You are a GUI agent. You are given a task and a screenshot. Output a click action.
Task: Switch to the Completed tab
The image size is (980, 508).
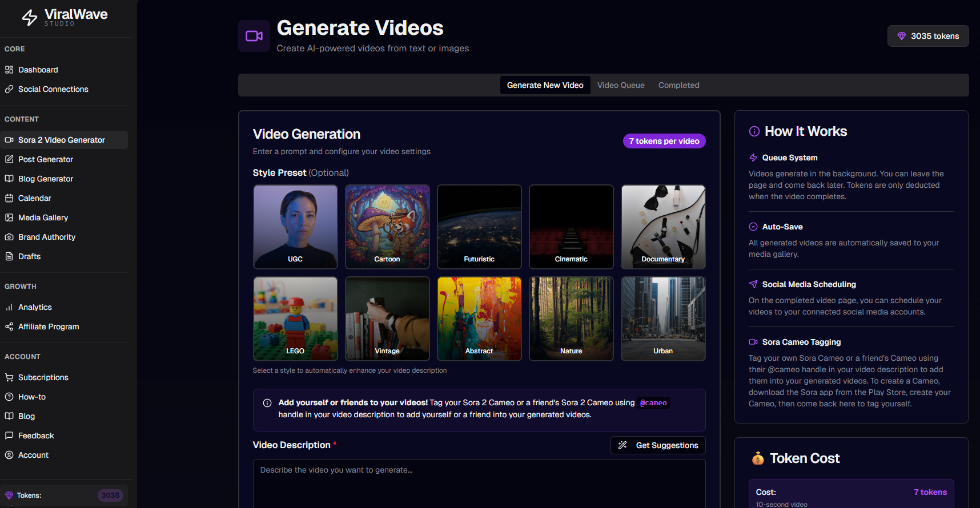click(x=678, y=85)
